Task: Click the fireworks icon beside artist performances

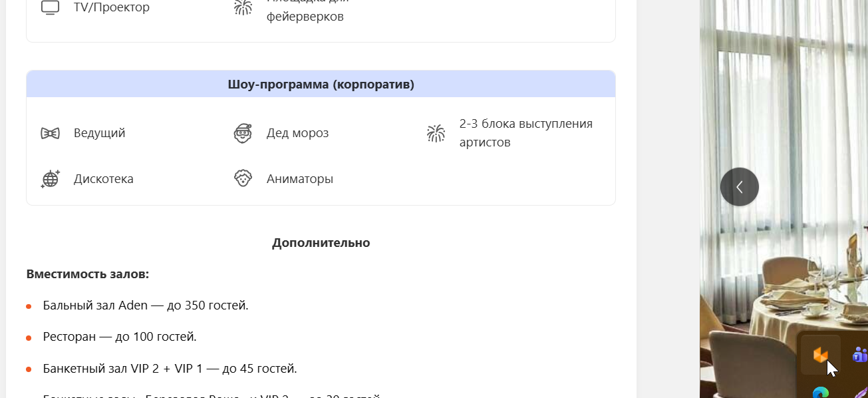Action: [x=436, y=133]
